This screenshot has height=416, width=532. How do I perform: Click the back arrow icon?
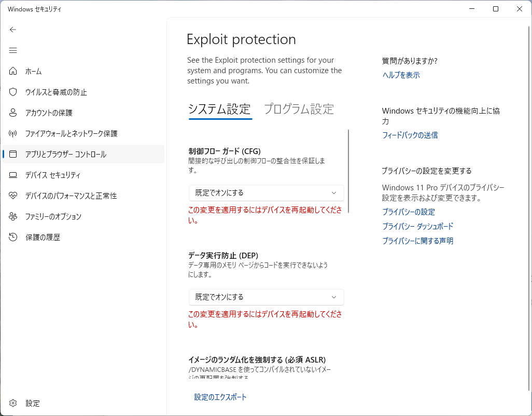coord(13,30)
